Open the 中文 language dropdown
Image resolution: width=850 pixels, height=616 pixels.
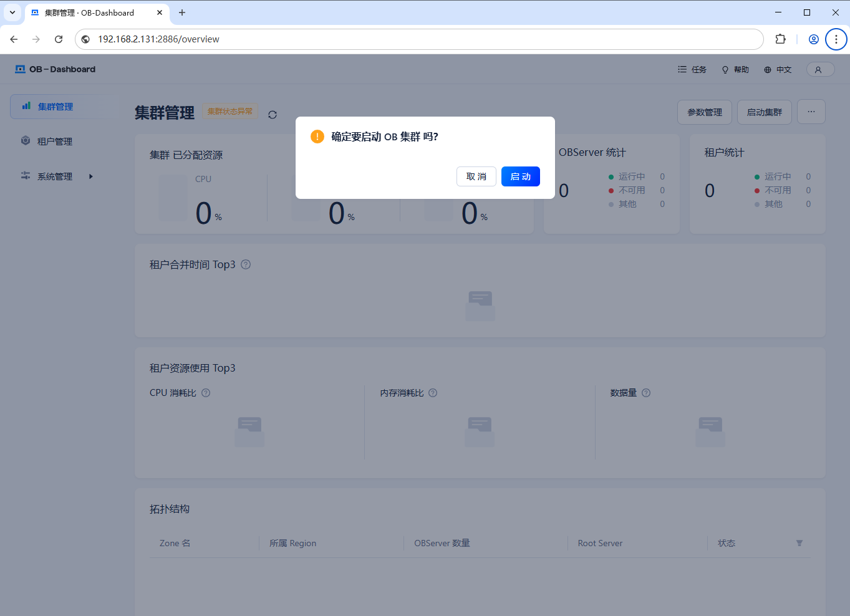(x=778, y=70)
